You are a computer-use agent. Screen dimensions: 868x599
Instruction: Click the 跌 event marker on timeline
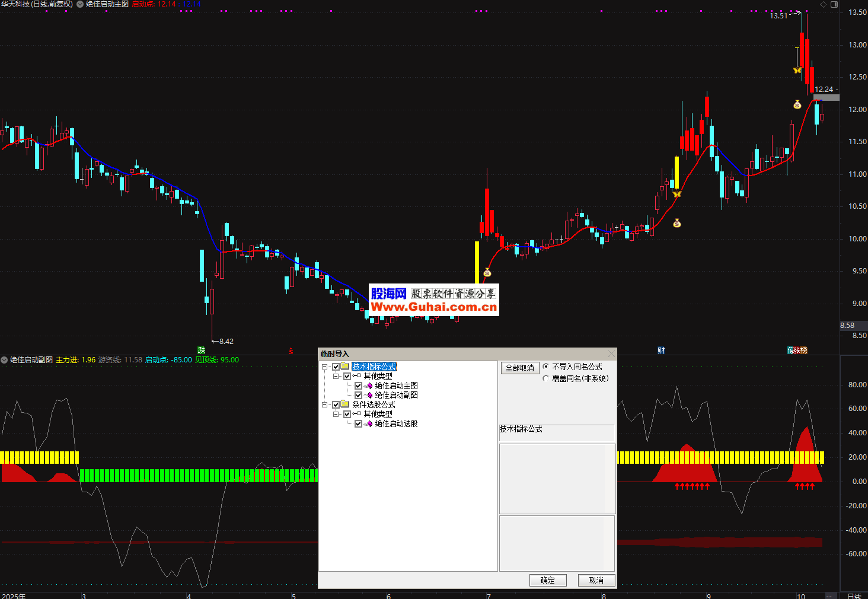[202, 351]
